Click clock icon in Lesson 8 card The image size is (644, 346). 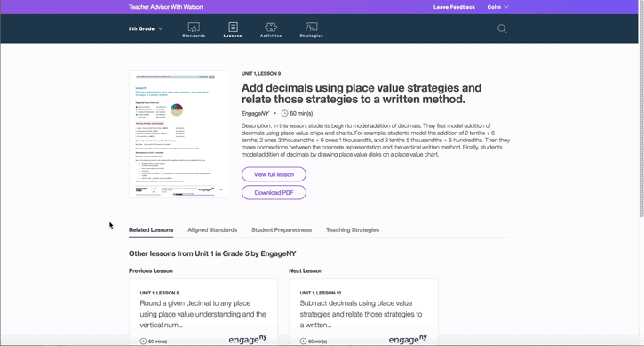143,341
